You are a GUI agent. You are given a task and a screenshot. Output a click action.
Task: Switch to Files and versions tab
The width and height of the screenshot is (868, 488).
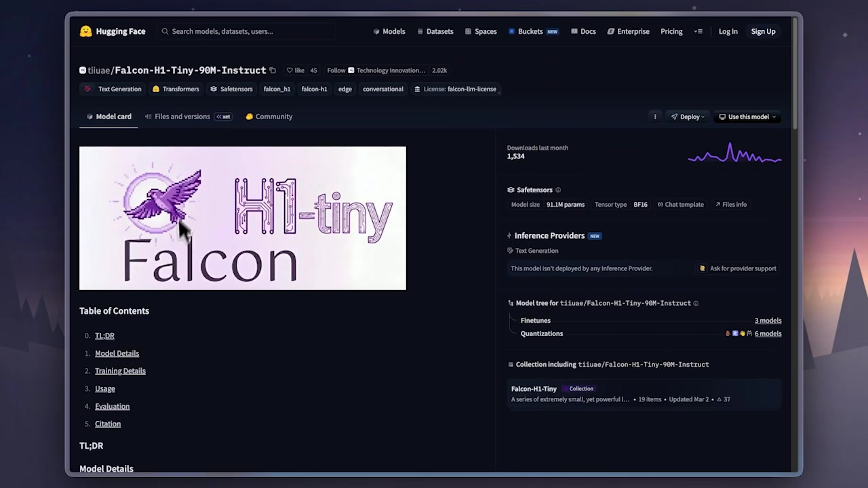point(188,117)
